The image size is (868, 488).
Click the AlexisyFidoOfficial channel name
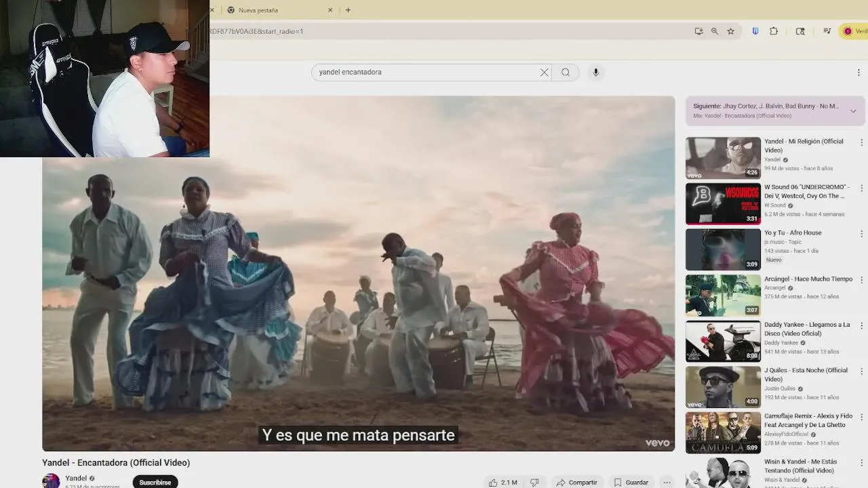(x=786, y=434)
